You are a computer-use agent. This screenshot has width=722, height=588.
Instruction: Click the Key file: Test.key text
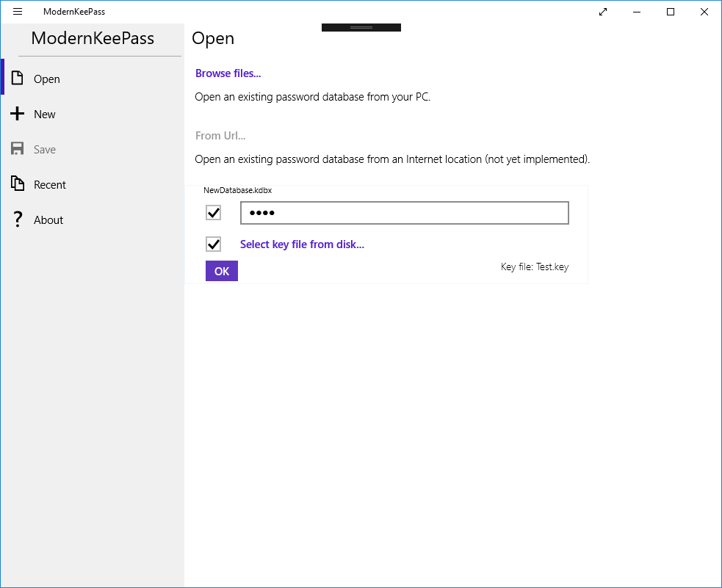534,267
